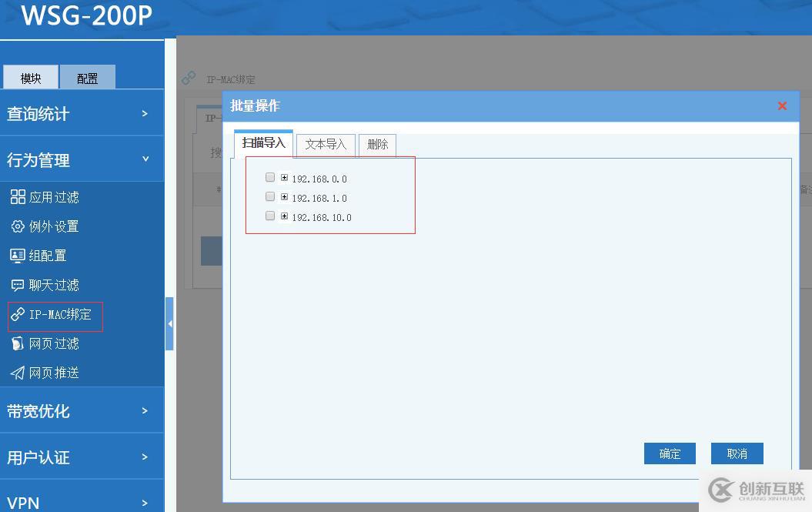Open IP-MAC绑定 menu entry
The image size is (812, 512).
[60, 314]
